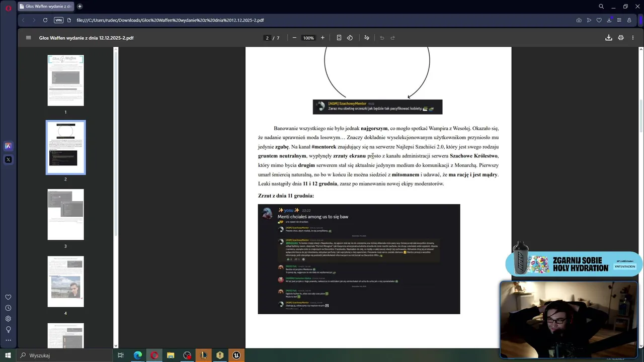Open the browser profile account icon
The width and height of the screenshot is (644, 362).
[x=629, y=20]
